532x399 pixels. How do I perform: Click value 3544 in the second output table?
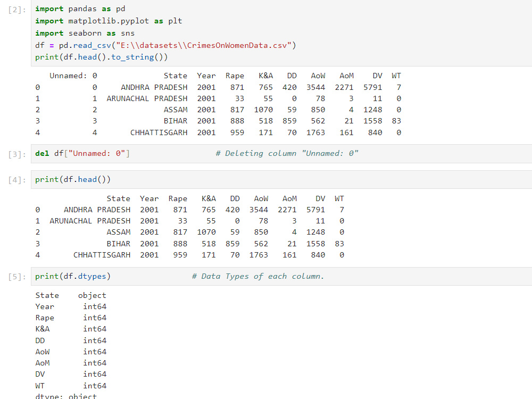[x=259, y=210]
